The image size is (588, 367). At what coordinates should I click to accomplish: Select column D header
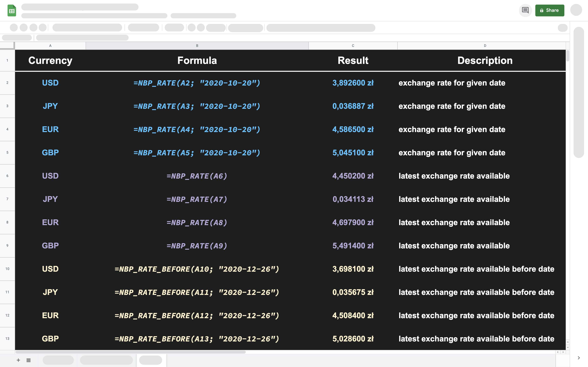point(485,46)
